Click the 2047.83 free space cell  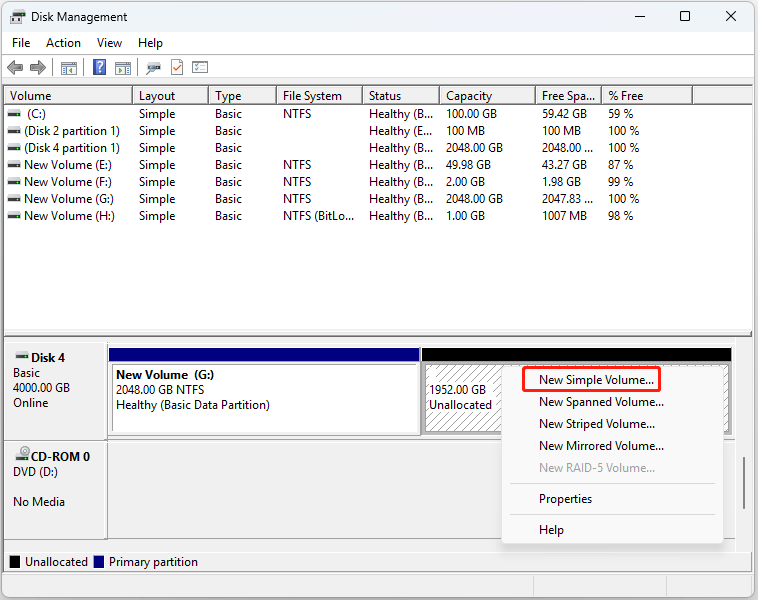click(x=567, y=199)
